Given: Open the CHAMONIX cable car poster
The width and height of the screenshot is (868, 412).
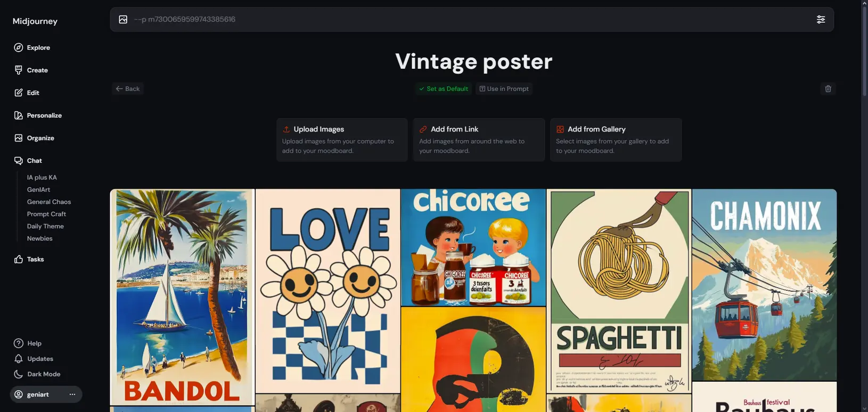Looking at the screenshot, I should pos(764,285).
